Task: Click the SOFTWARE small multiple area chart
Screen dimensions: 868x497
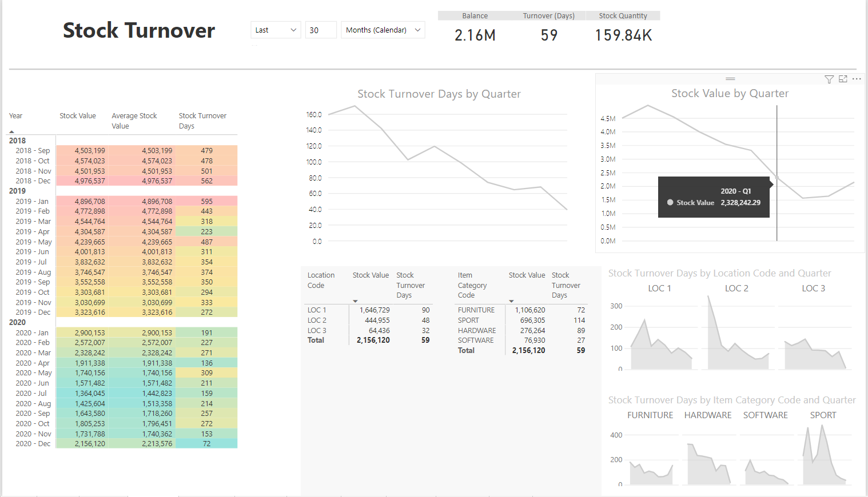Action: click(x=766, y=471)
